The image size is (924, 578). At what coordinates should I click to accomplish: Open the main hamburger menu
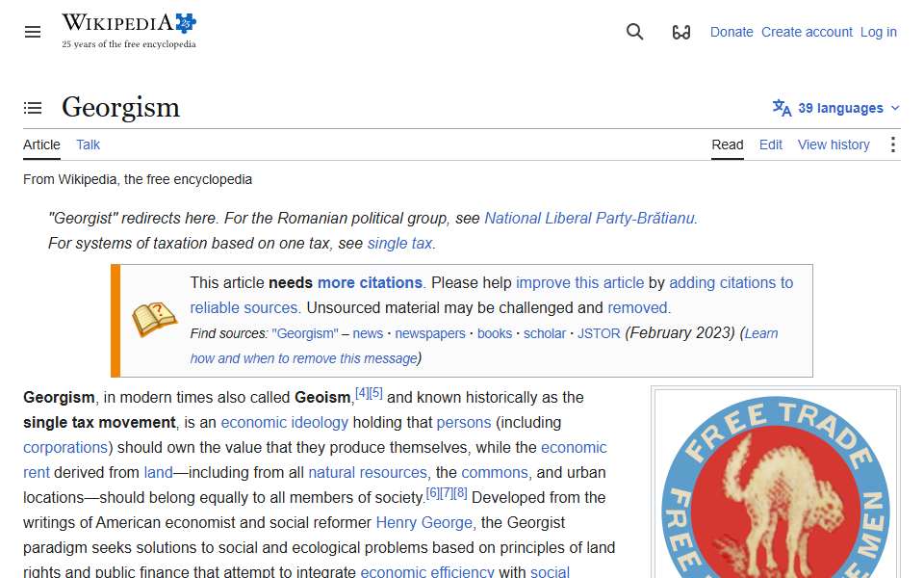point(33,32)
